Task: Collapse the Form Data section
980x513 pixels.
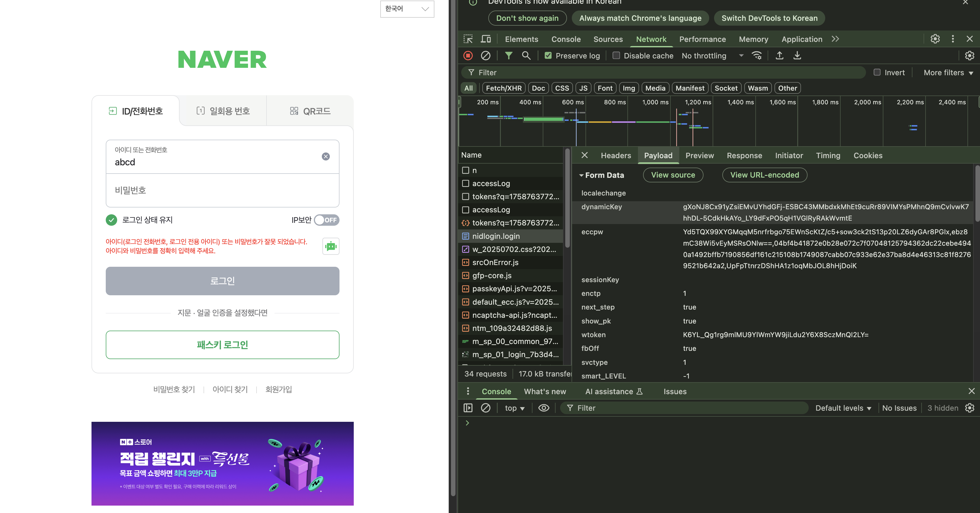Action: [x=581, y=175]
